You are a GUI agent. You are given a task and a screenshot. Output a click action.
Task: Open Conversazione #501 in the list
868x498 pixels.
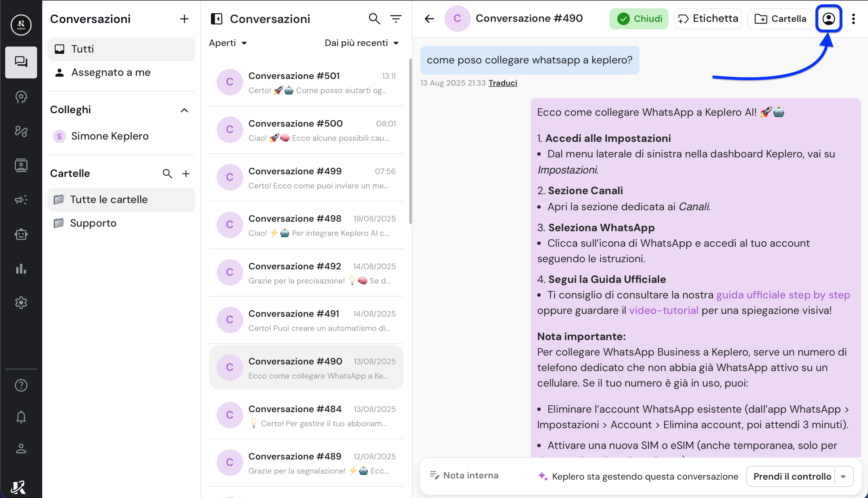pyautogui.click(x=306, y=82)
